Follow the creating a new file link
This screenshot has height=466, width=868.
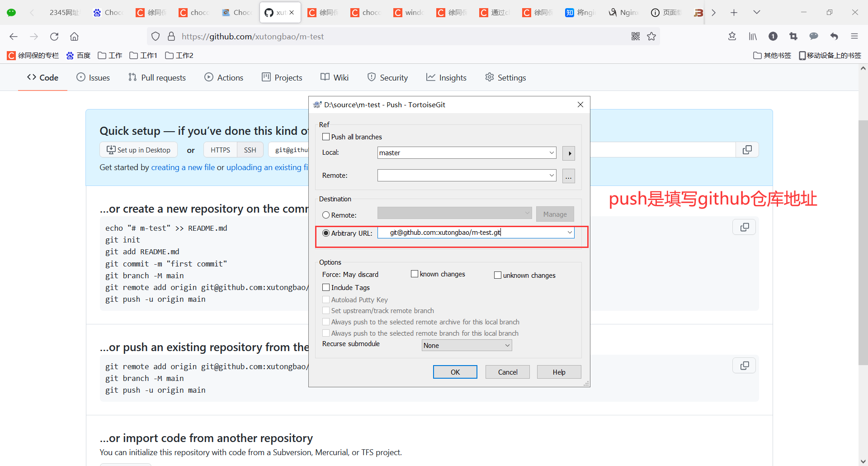pyautogui.click(x=183, y=167)
